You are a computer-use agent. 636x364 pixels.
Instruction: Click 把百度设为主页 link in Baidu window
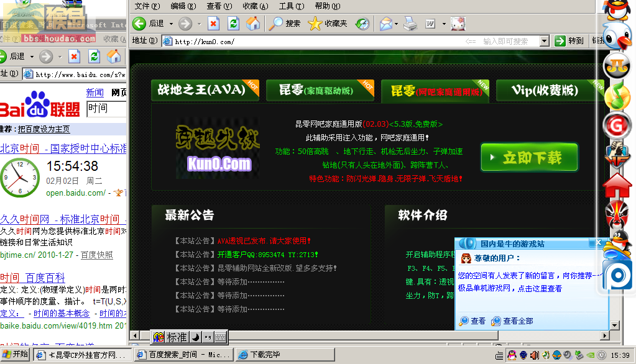pos(44,129)
